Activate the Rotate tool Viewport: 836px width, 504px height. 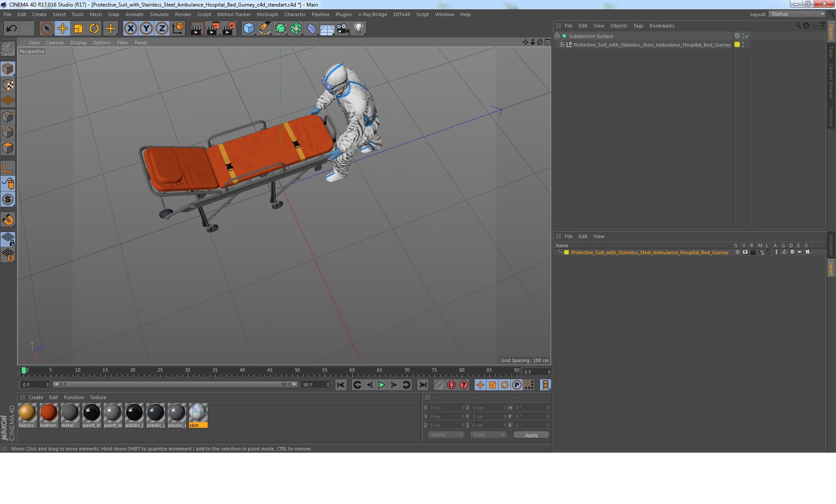94,29
